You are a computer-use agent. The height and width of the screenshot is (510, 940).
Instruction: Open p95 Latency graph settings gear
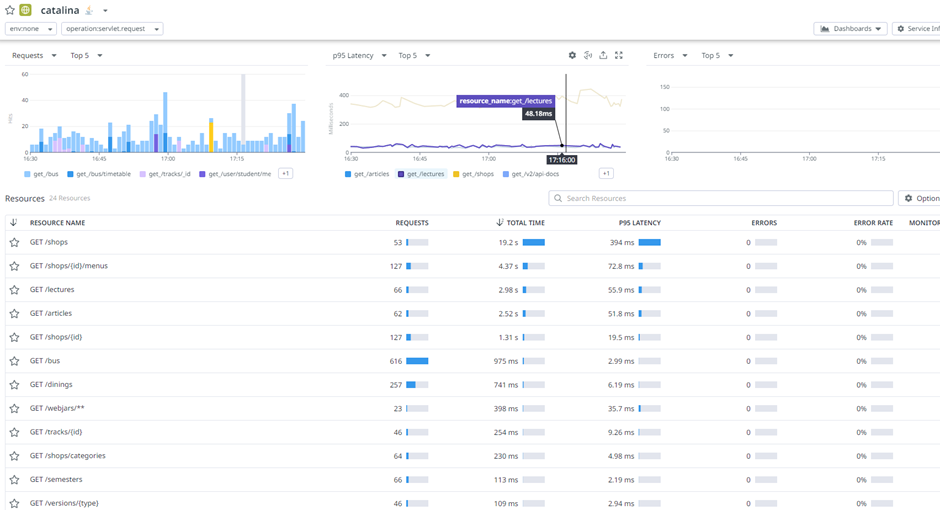(572, 55)
